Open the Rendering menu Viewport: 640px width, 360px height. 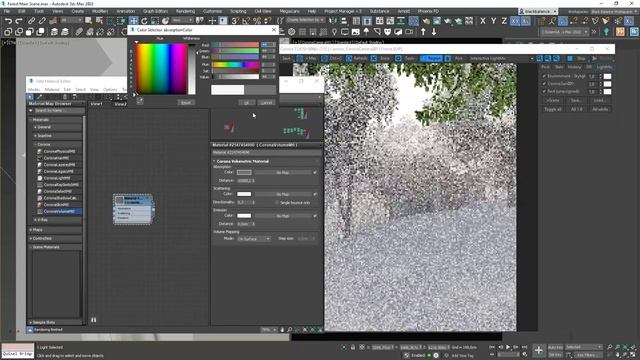pos(185,11)
